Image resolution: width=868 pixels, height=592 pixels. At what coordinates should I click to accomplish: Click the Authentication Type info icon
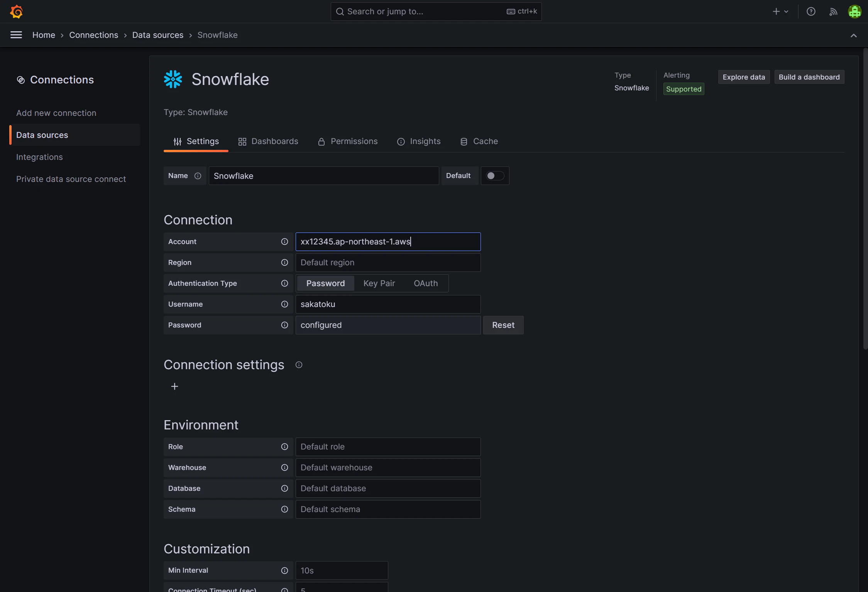(284, 283)
